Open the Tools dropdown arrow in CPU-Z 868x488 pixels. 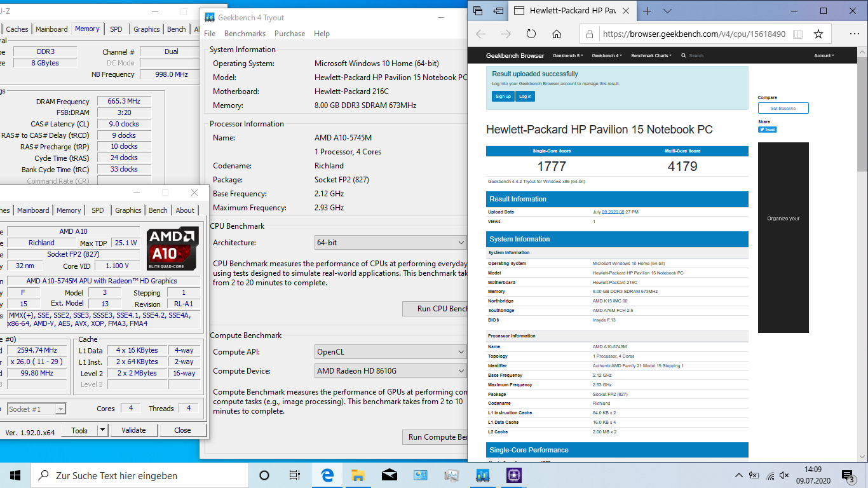click(102, 430)
